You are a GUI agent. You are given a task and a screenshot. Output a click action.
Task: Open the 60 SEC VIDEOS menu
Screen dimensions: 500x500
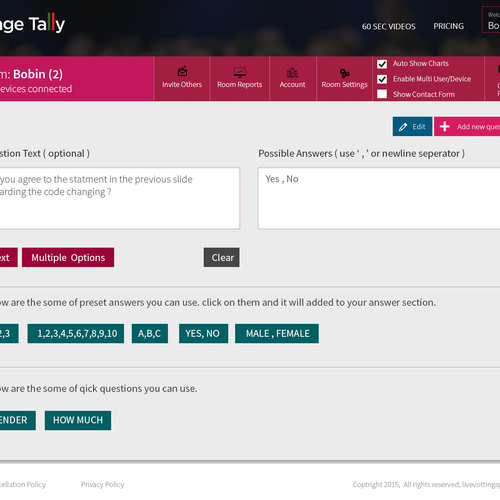[389, 26]
